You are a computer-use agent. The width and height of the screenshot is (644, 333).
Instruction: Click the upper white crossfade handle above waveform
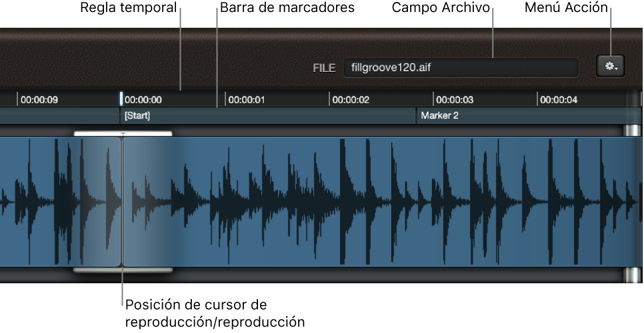point(123,133)
